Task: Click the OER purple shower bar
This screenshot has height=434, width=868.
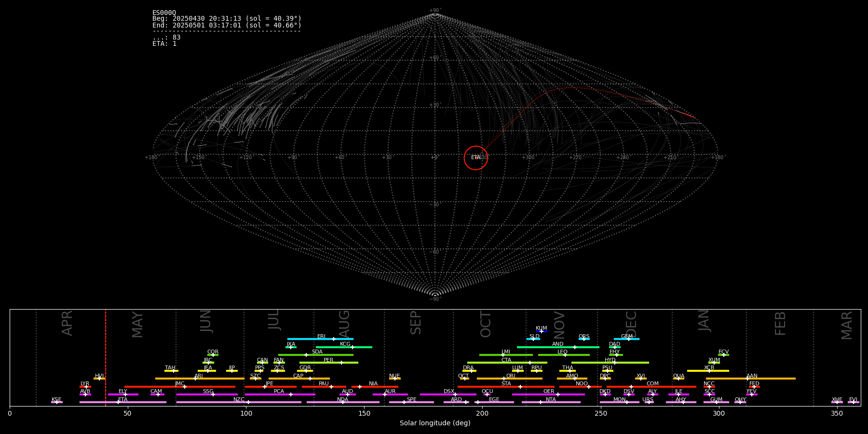Action: tap(548, 394)
